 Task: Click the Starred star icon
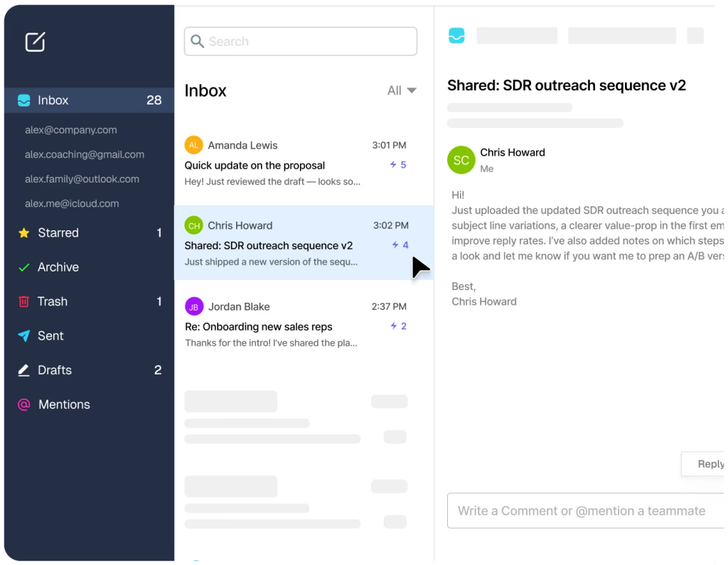coord(23,232)
